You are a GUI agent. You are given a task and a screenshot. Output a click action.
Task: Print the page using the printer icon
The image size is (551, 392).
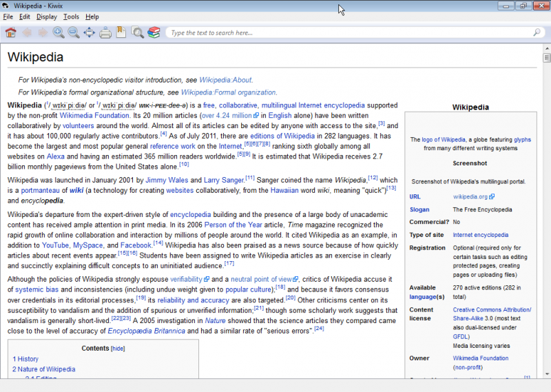pyautogui.click(x=105, y=33)
